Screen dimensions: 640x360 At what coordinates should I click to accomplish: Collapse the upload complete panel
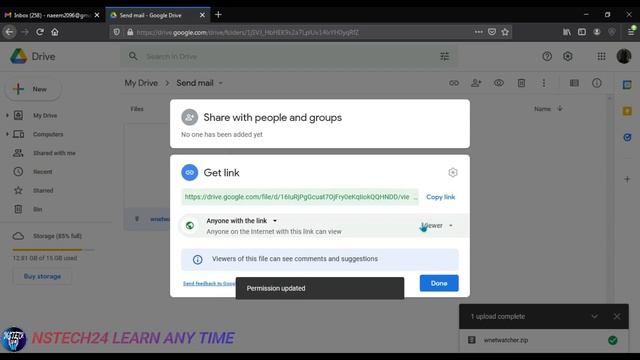click(x=594, y=316)
